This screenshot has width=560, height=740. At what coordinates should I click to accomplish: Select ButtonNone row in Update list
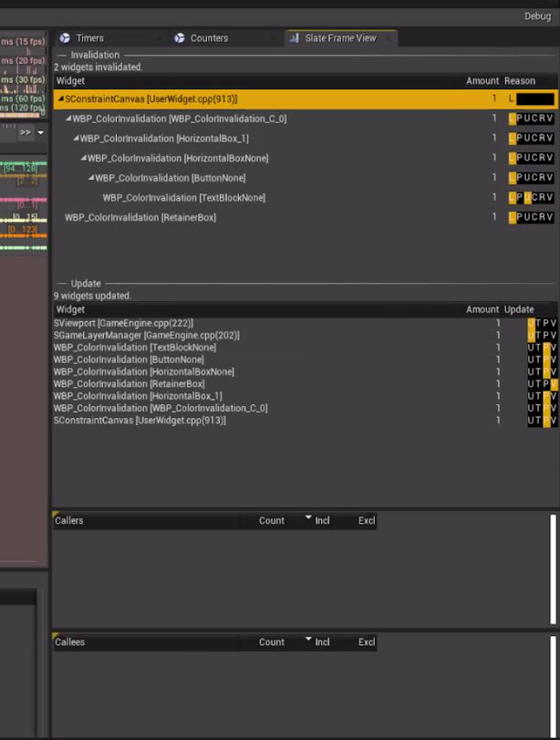point(306,360)
